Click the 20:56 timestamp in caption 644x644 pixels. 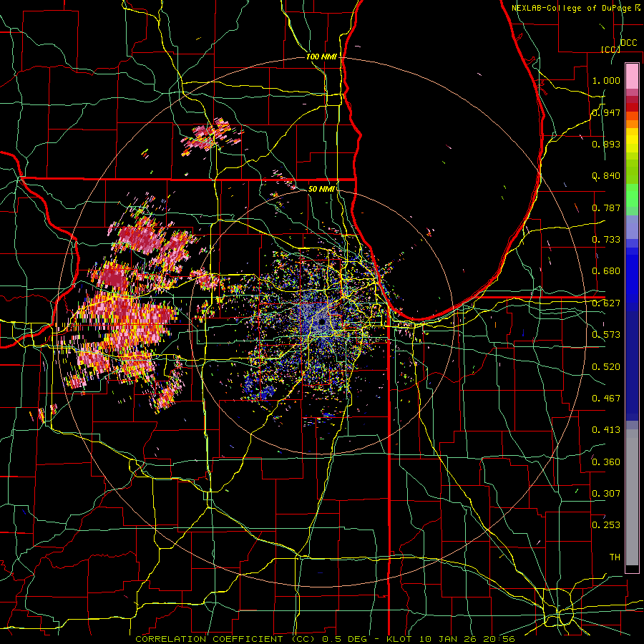pyautogui.click(x=499, y=639)
